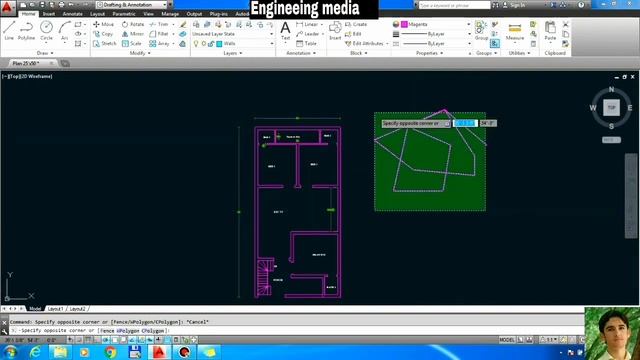Image resolution: width=640 pixels, height=360 pixels.
Task: Click the Create block button
Action: pyautogui.click(x=356, y=24)
